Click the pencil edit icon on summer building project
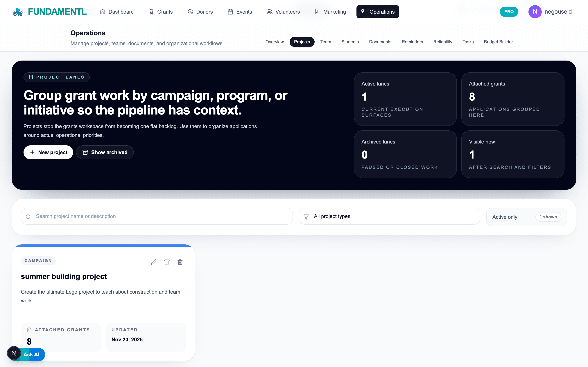The width and height of the screenshot is (588, 367). point(154,262)
